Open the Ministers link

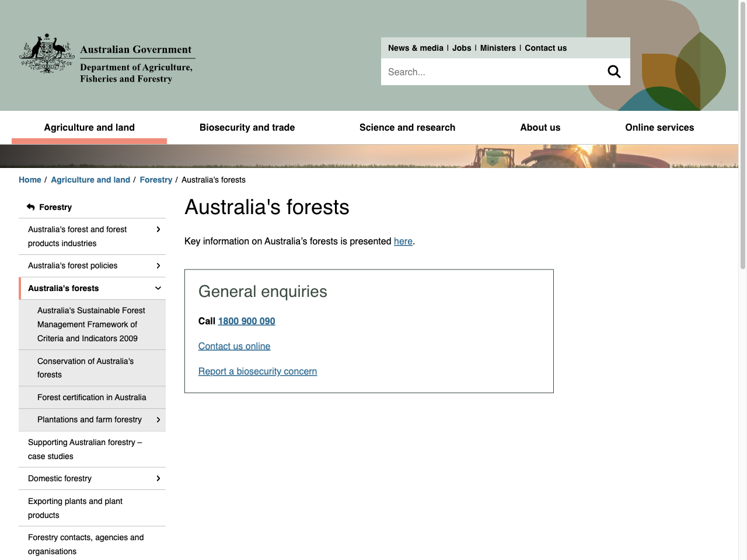tap(498, 48)
